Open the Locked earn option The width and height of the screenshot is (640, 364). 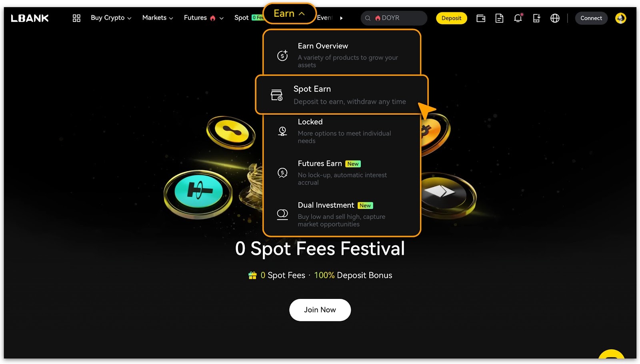coord(342,131)
